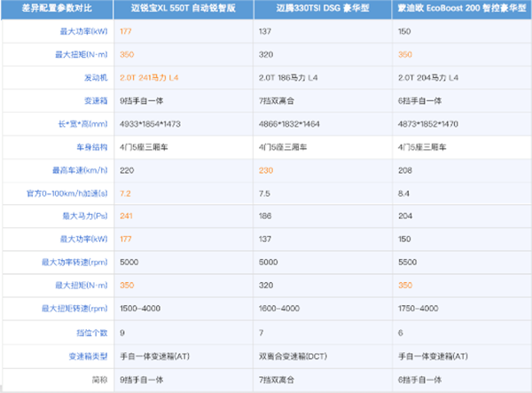Click the torque range 1600-4000

click(279, 308)
